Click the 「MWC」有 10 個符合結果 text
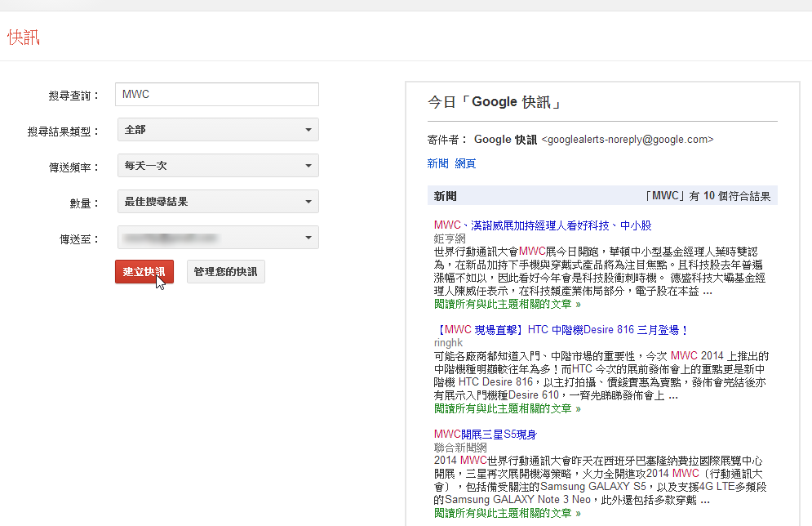This screenshot has width=812, height=526. 707,196
